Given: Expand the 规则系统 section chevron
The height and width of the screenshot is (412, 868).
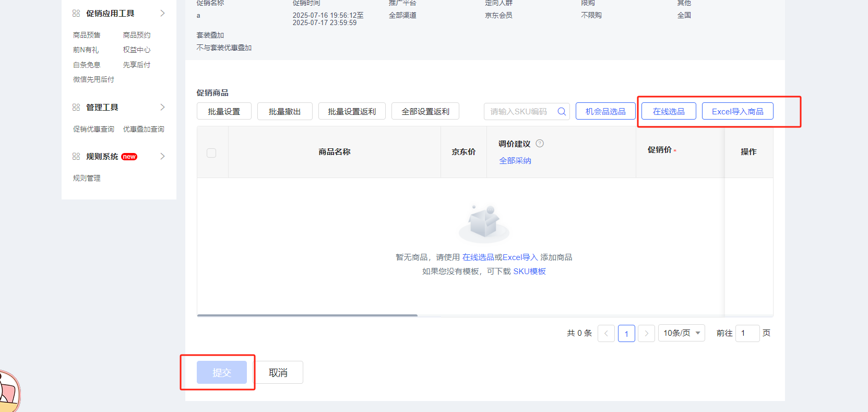Looking at the screenshot, I should (x=162, y=156).
